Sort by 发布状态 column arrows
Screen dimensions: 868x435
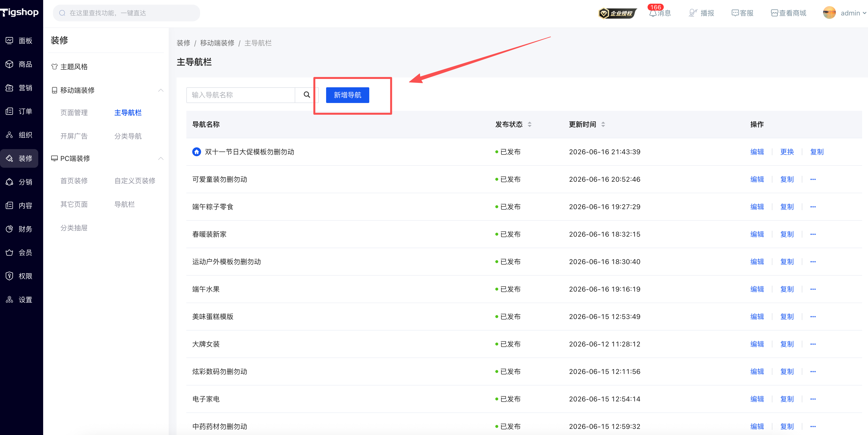click(x=530, y=124)
